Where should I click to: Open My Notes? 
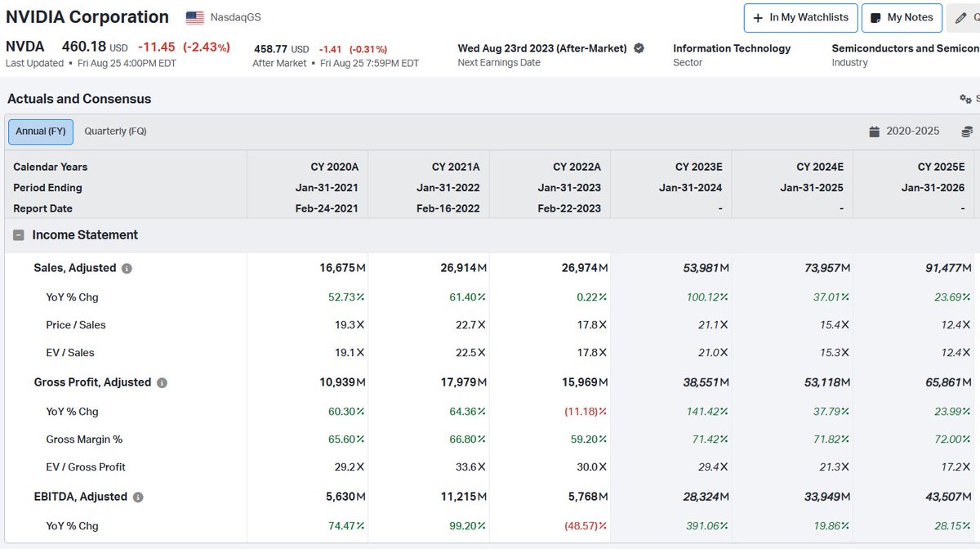tap(902, 17)
